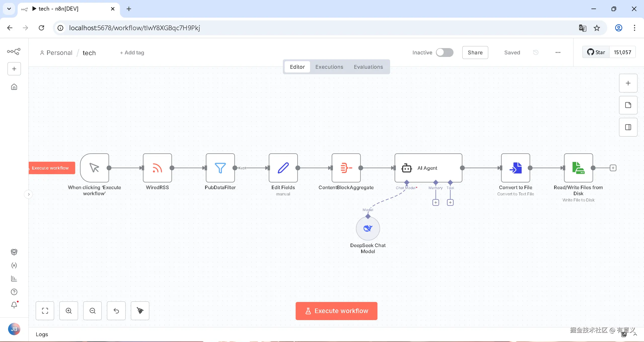Select the ContentBlockAggregate node
This screenshot has width=644, height=342.
(346, 168)
